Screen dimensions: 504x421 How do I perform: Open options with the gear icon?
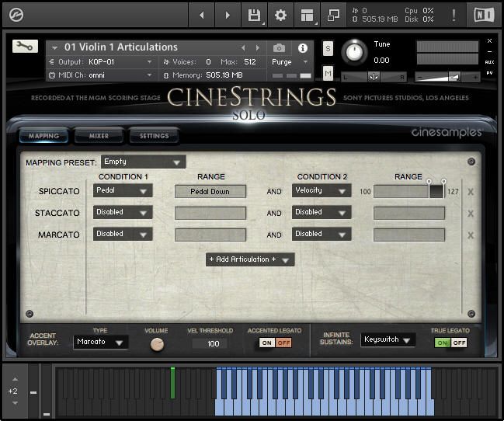280,15
